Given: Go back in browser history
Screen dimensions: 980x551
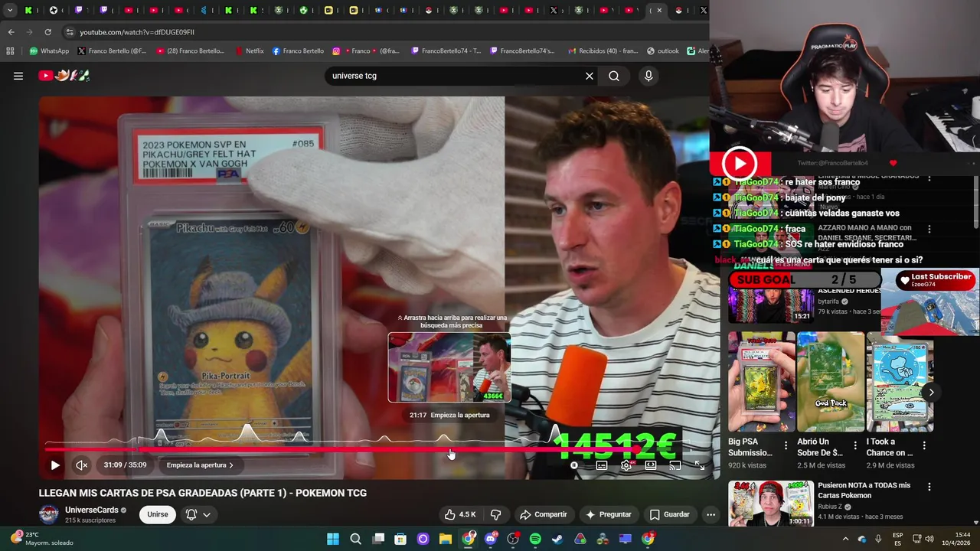Looking at the screenshot, I should [11, 32].
